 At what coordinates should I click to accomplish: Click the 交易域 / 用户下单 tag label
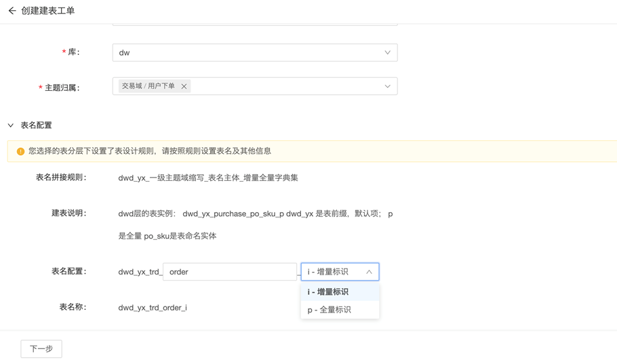click(x=148, y=87)
